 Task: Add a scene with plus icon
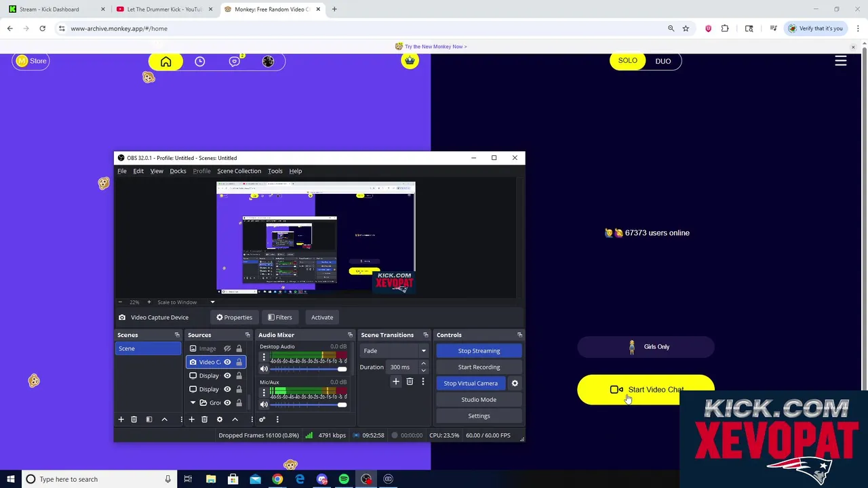[121, 420]
